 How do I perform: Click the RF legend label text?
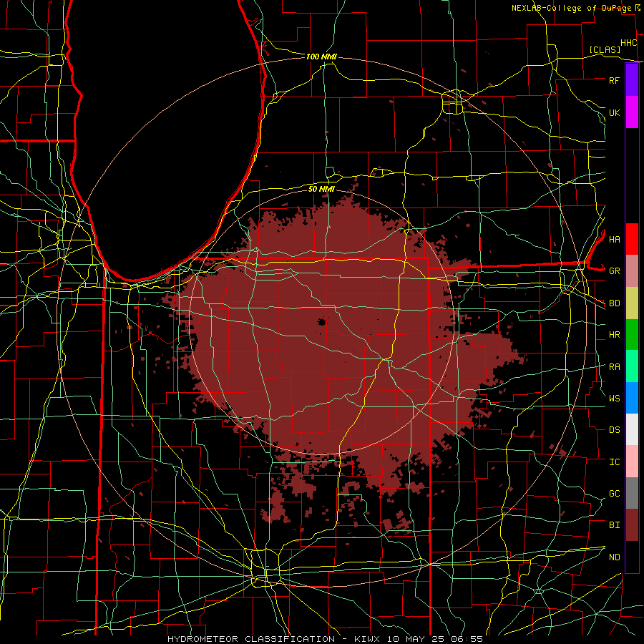pyautogui.click(x=614, y=80)
